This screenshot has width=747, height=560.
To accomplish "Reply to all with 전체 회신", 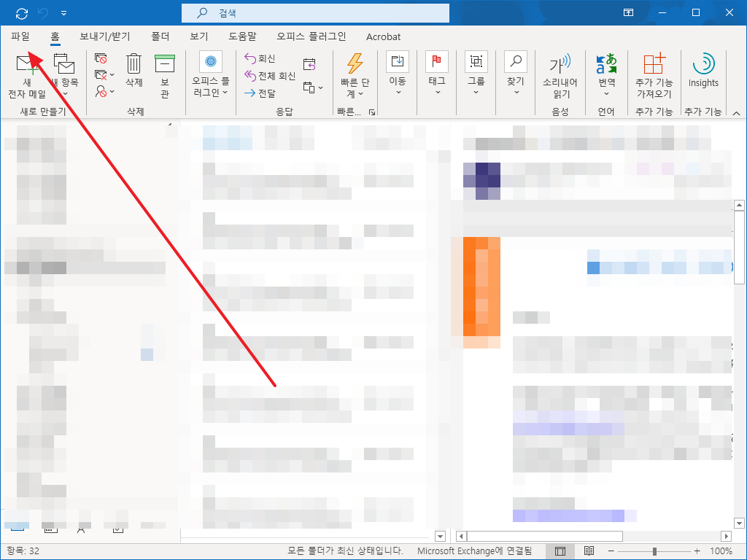I will (x=270, y=76).
